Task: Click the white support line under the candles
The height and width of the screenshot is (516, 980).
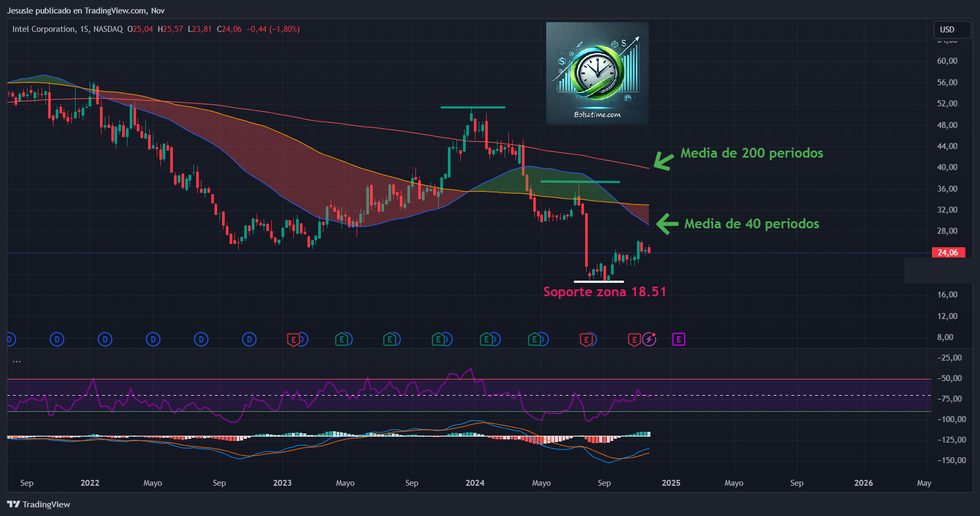Action: pos(599,281)
